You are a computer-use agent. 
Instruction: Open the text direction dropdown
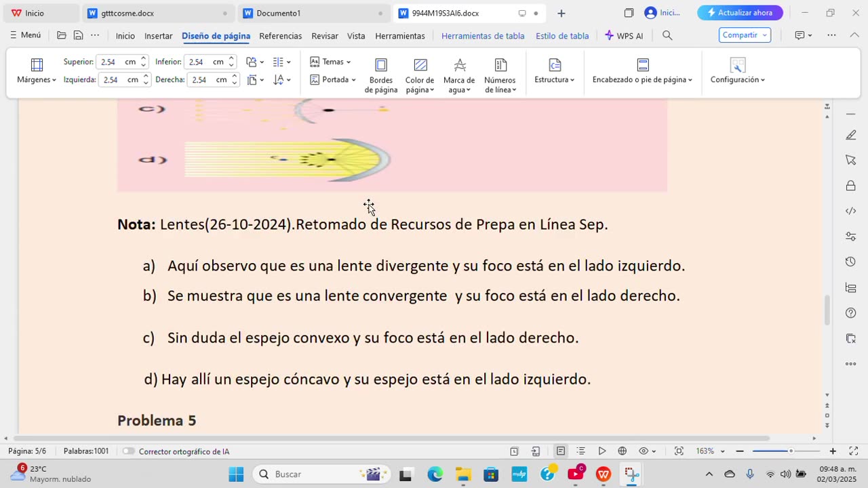(x=281, y=80)
